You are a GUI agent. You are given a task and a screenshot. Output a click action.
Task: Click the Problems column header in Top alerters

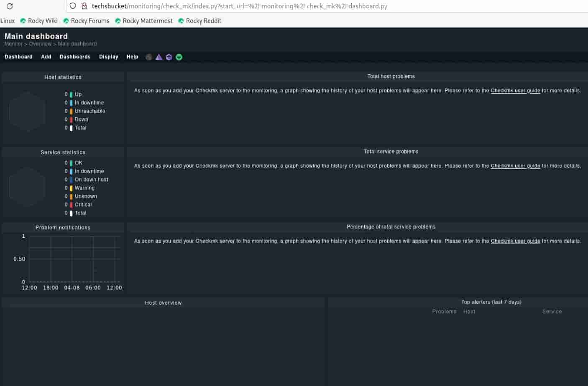(x=444, y=312)
